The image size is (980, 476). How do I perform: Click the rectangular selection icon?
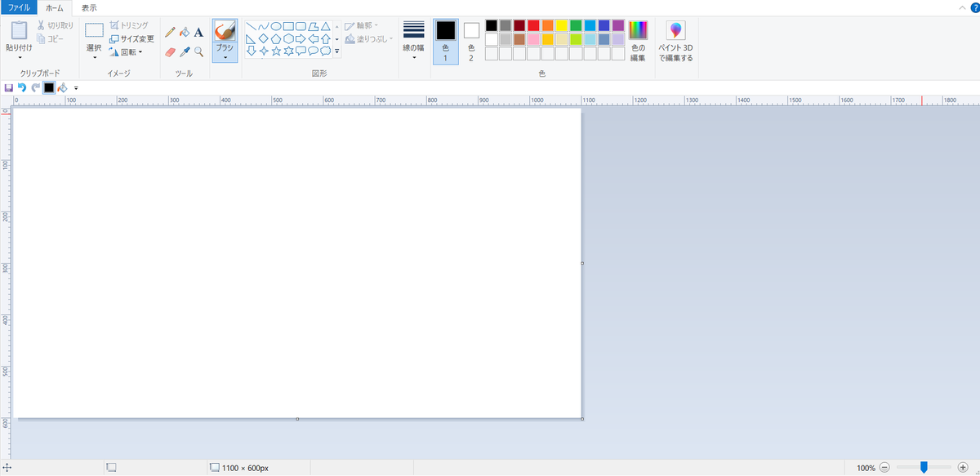[94, 31]
